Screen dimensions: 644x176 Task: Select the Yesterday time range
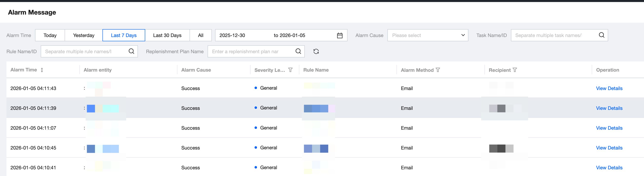(83, 35)
